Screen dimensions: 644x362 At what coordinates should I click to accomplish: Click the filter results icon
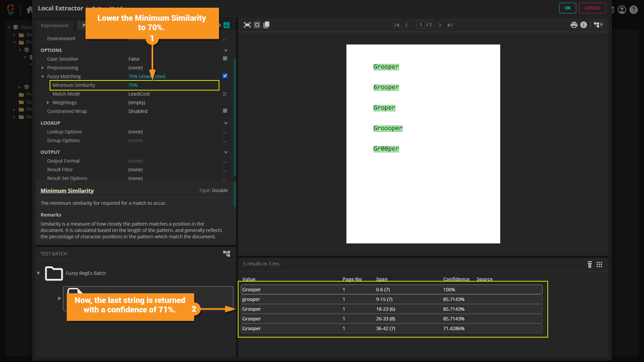click(590, 264)
